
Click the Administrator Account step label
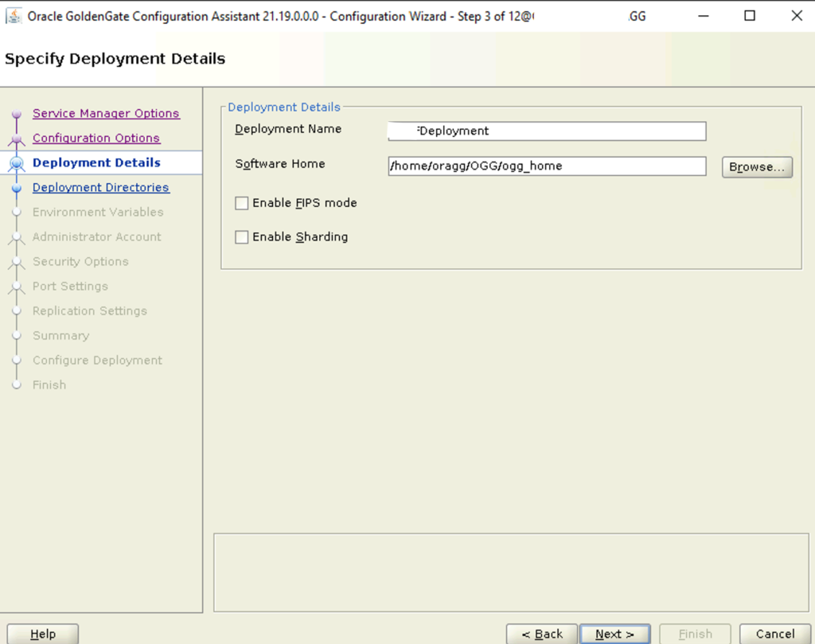pyautogui.click(x=96, y=237)
